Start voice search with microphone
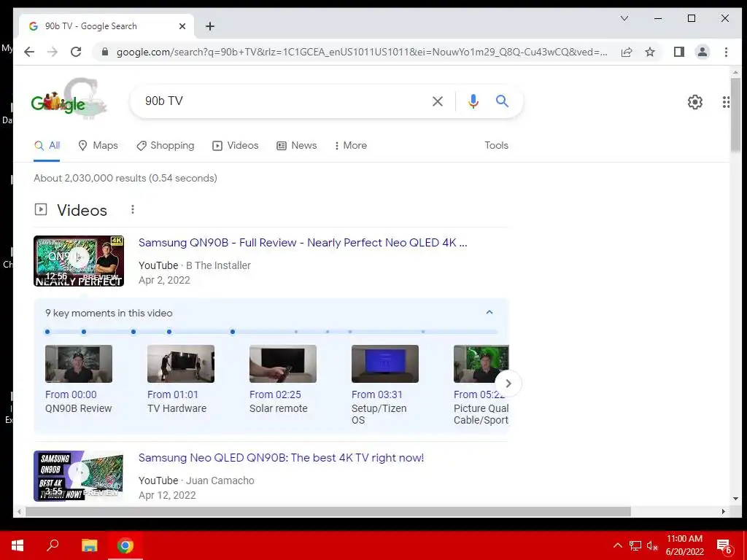The height and width of the screenshot is (560, 747). coord(473,101)
